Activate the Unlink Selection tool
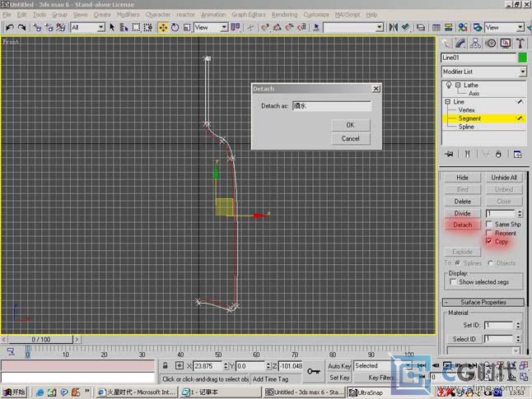 click(x=49, y=27)
